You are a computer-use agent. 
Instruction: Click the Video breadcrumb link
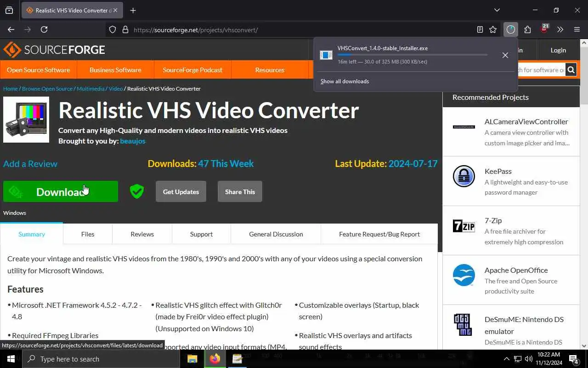[116, 88]
